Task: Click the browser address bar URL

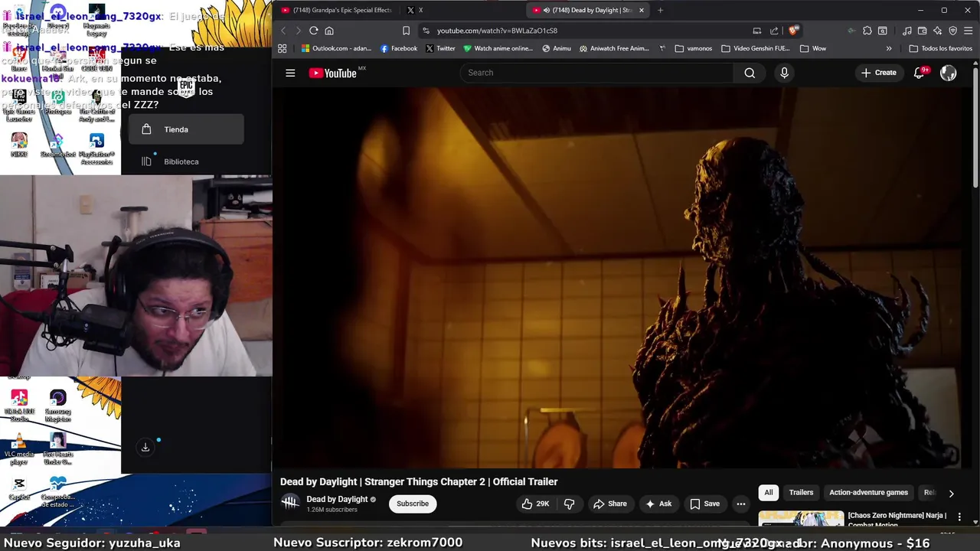Action: click(x=497, y=31)
